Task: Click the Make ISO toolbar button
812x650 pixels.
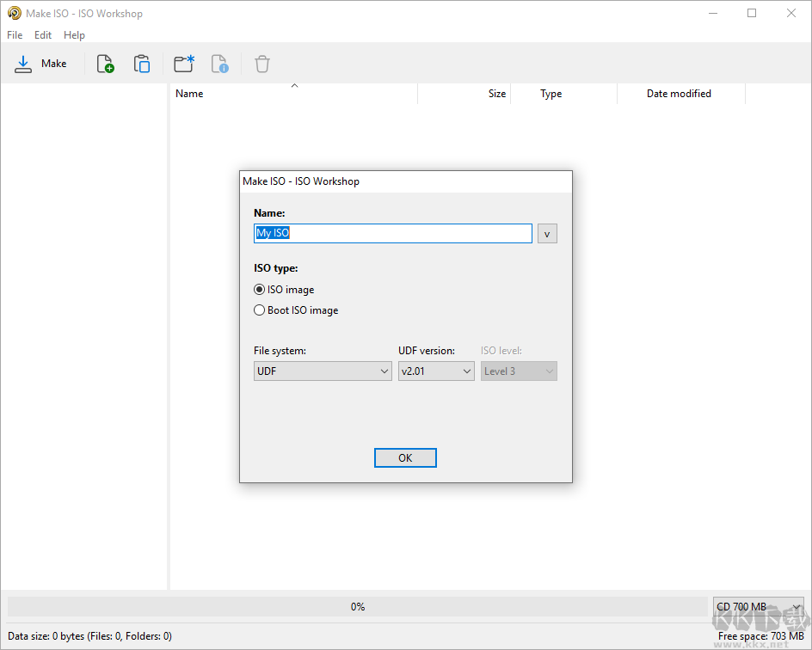Action: click(x=40, y=64)
